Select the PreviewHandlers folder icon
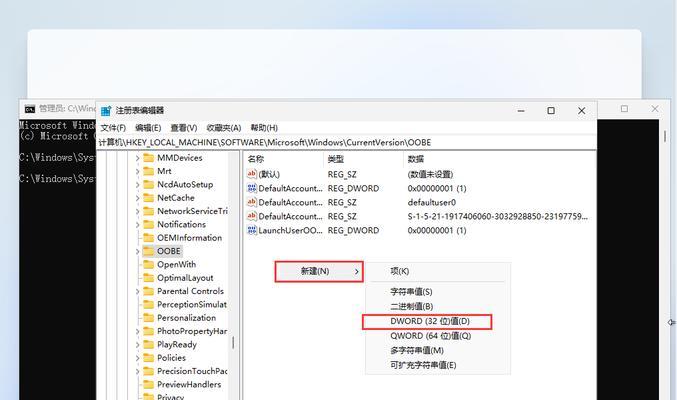Image resolution: width=677 pixels, height=400 pixels. [x=149, y=384]
